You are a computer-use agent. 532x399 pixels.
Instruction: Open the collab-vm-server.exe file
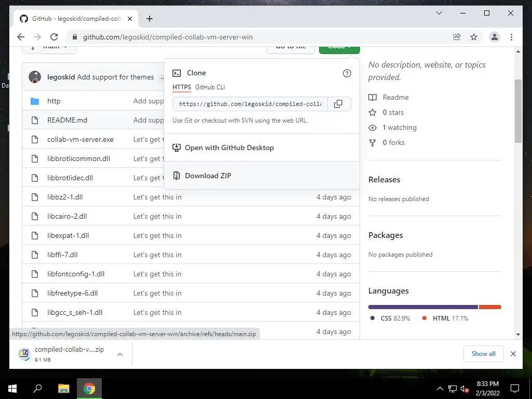click(81, 139)
